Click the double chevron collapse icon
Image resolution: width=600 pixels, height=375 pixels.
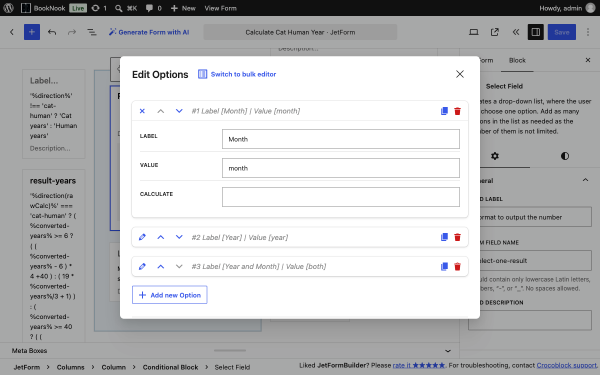[x=515, y=32]
